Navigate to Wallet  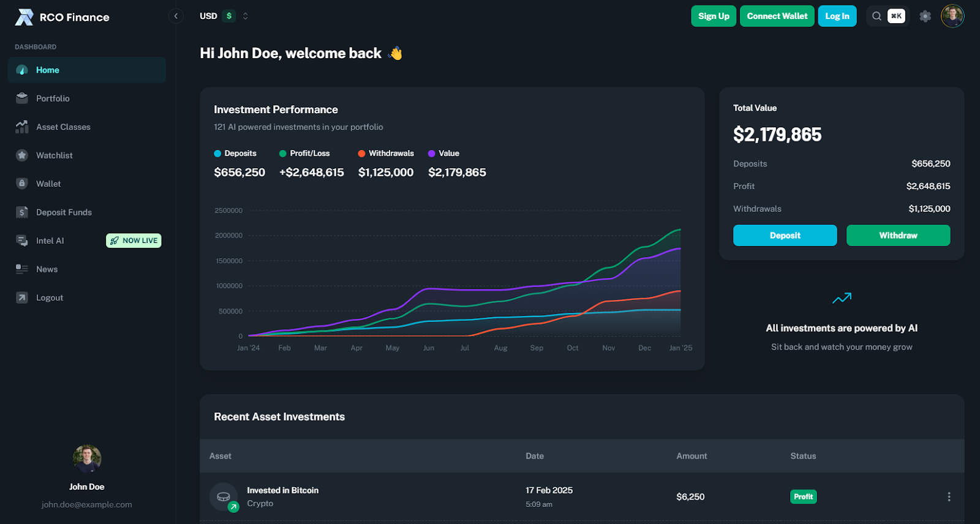(x=87, y=184)
